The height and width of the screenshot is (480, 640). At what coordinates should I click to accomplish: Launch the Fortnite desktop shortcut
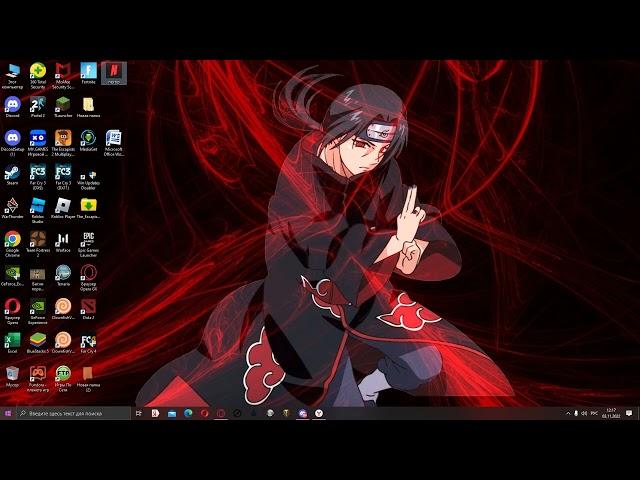[x=88, y=73]
